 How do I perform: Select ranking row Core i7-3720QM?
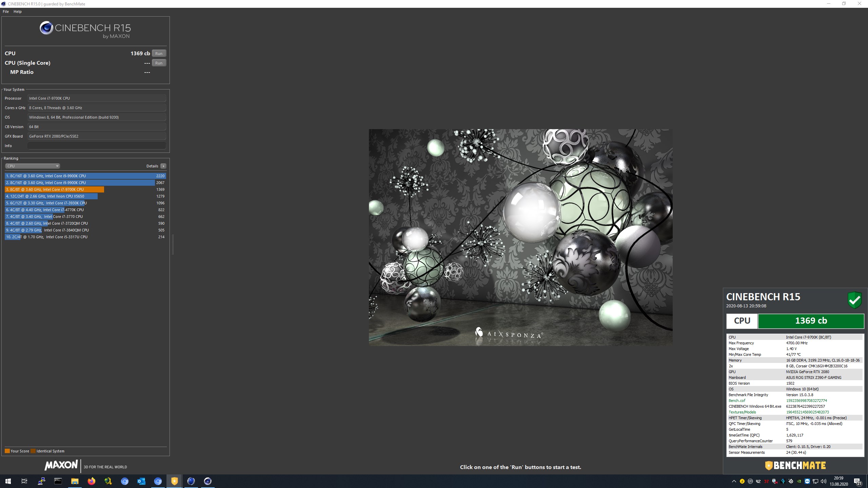click(x=85, y=223)
